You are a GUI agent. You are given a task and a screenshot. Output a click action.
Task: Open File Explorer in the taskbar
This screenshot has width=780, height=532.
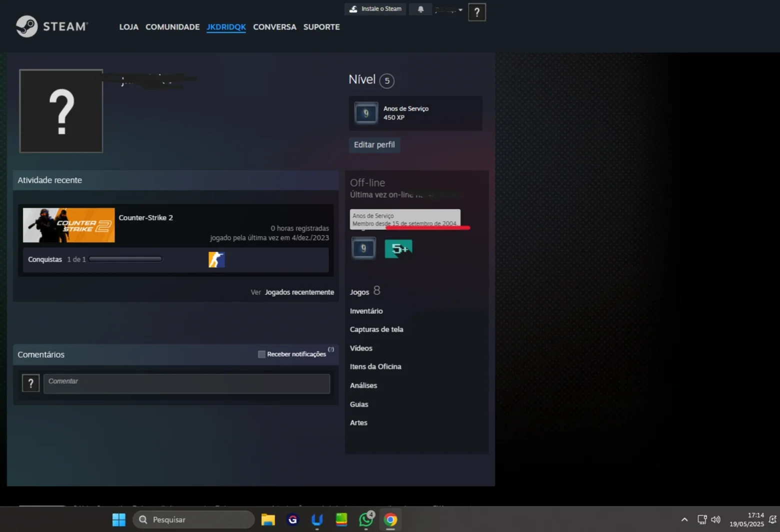tap(268, 520)
